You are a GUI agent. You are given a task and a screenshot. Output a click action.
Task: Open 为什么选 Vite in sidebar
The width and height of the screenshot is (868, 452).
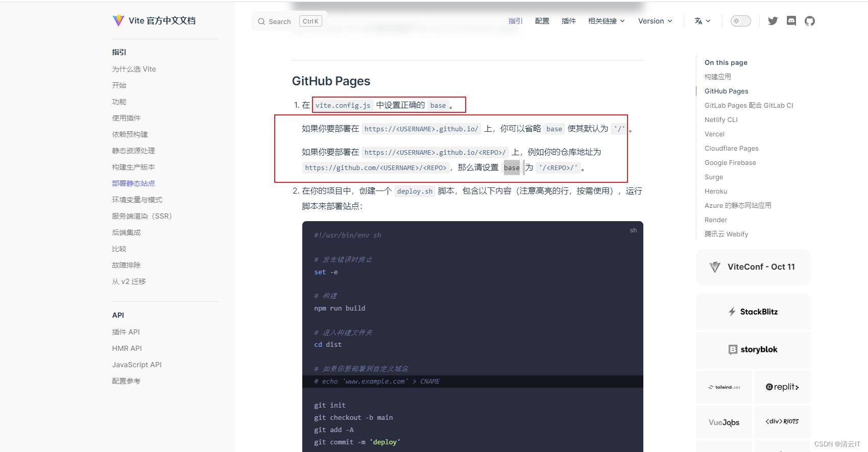point(134,69)
